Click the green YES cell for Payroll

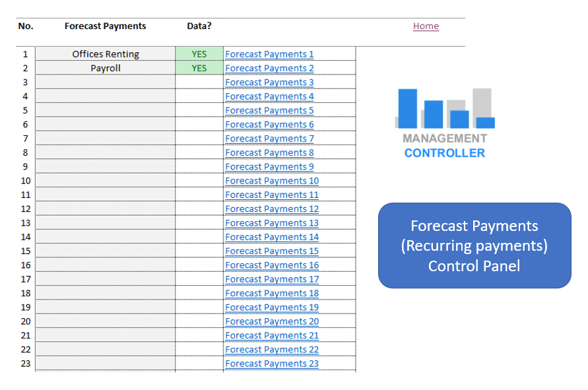tap(199, 68)
